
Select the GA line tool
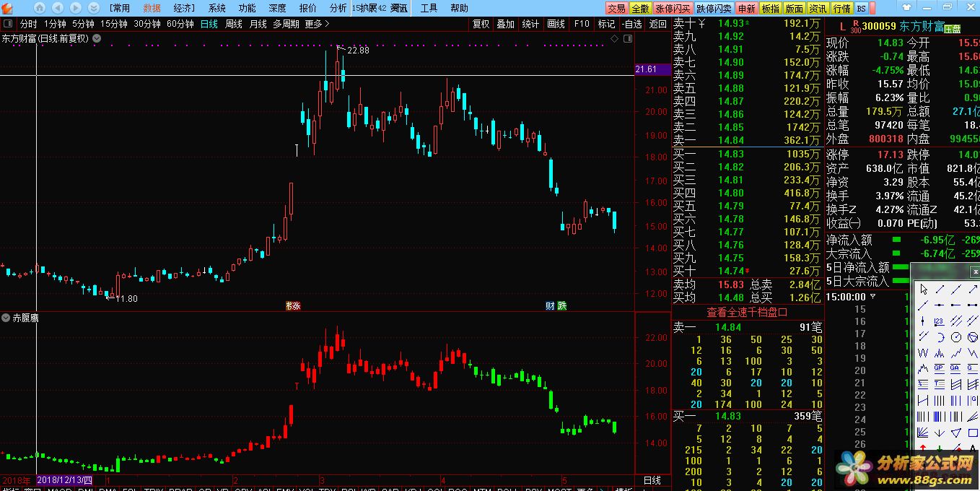pos(956,368)
